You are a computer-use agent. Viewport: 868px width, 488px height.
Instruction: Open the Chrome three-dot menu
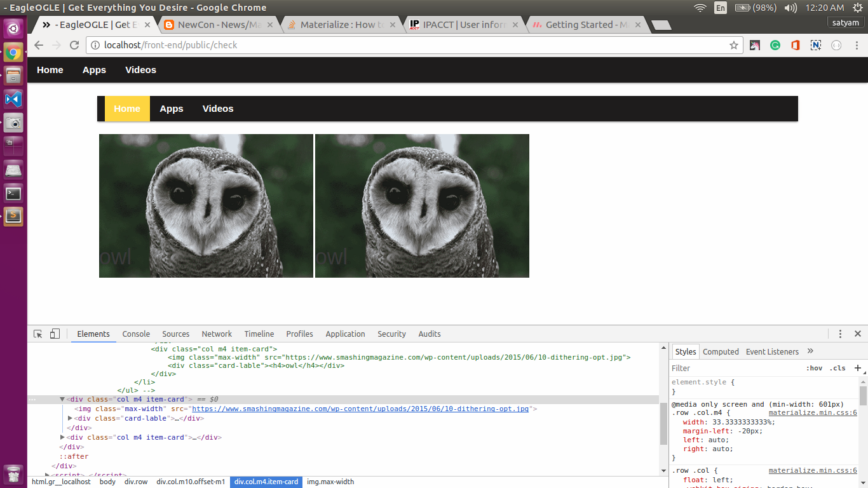pos(855,45)
